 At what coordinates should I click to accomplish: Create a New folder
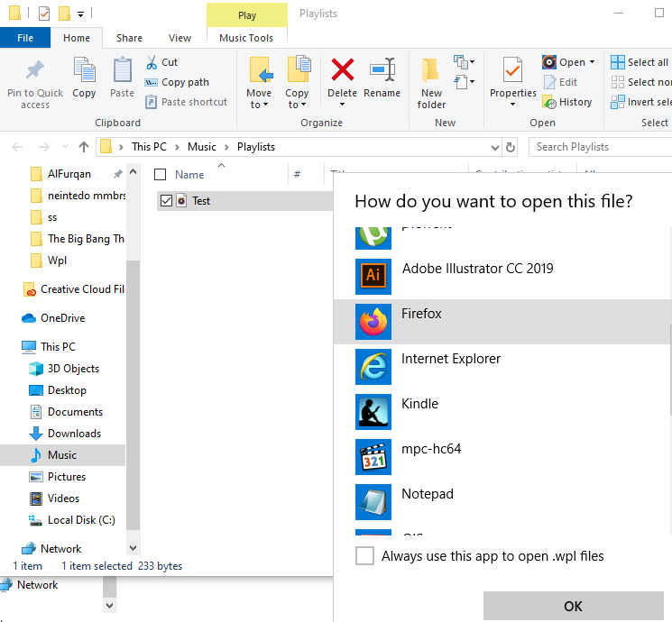[x=431, y=84]
